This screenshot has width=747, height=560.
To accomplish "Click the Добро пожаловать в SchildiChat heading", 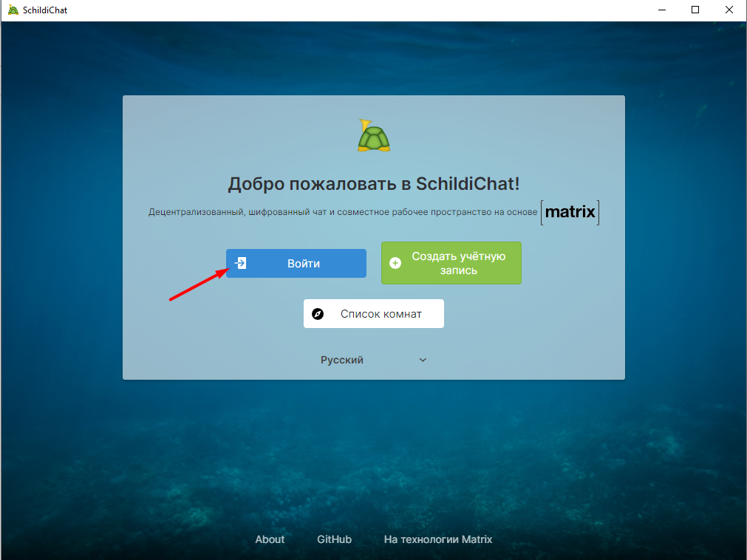I will pos(374,184).
